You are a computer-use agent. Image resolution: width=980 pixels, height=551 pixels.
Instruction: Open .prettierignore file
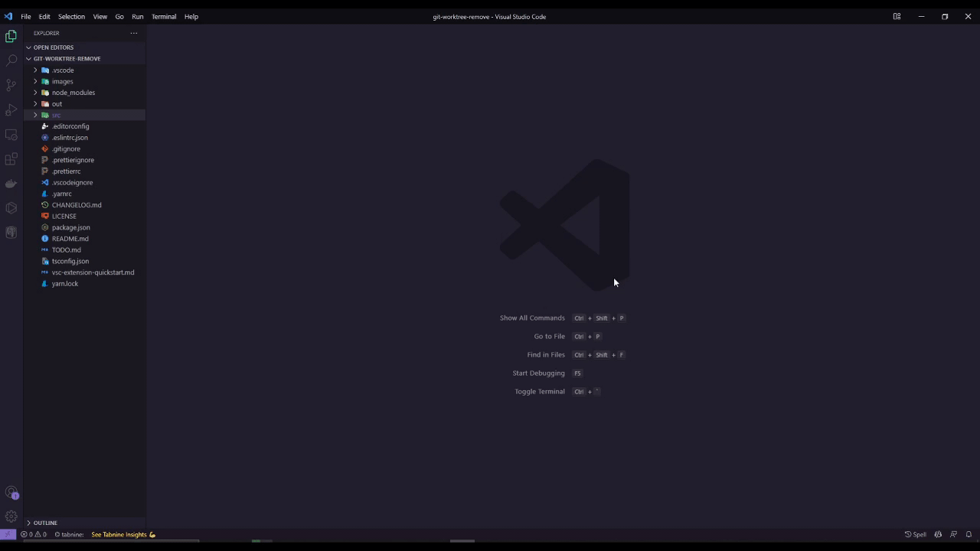click(x=84, y=160)
